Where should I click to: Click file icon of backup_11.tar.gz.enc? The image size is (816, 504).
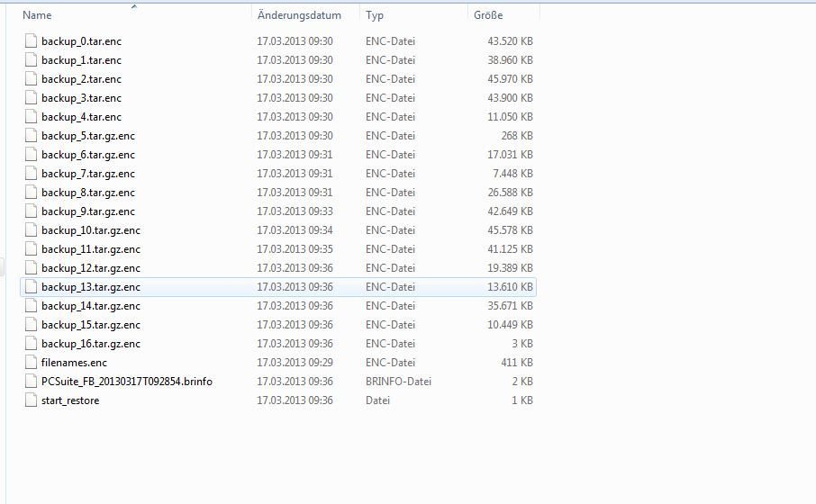(32, 249)
